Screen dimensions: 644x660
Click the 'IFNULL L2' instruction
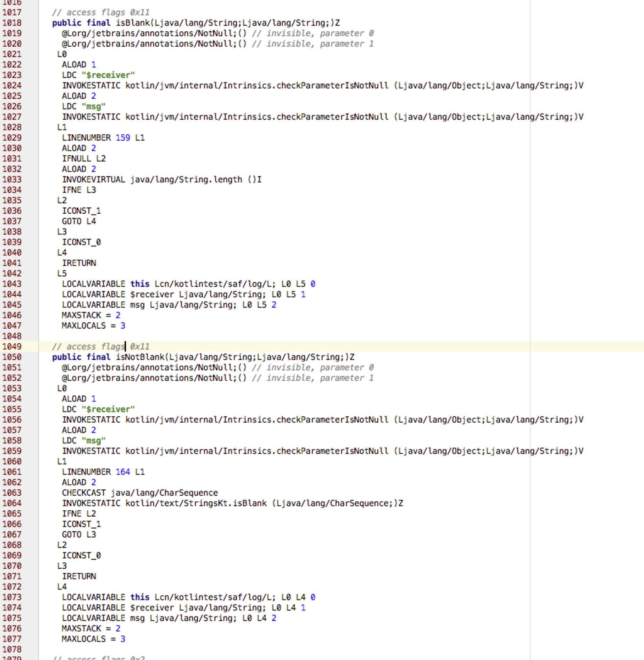click(x=84, y=159)
